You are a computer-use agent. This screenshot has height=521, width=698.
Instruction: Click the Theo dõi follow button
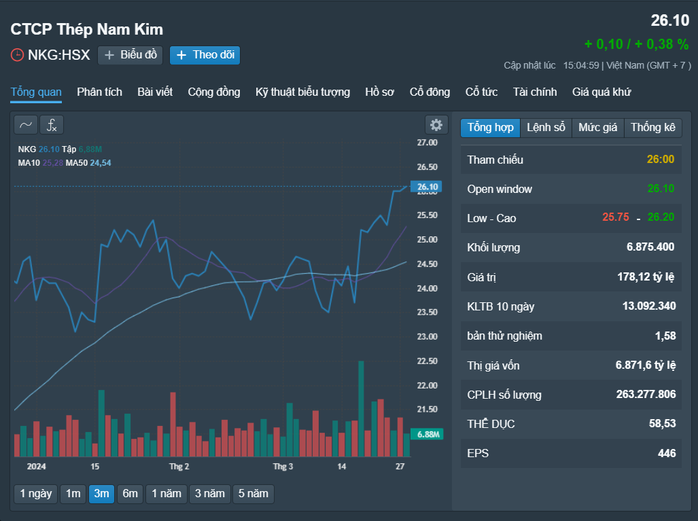coord(205,55)
